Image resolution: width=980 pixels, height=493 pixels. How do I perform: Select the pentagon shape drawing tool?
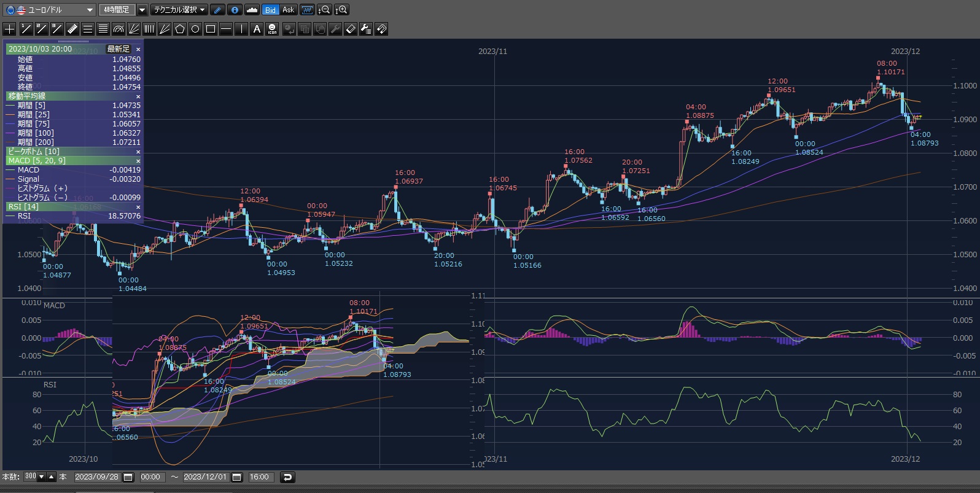pos(180,29)
